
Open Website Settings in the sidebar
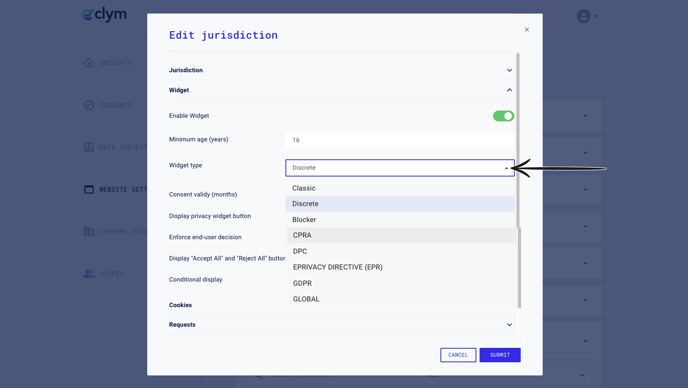pos(115,189)
